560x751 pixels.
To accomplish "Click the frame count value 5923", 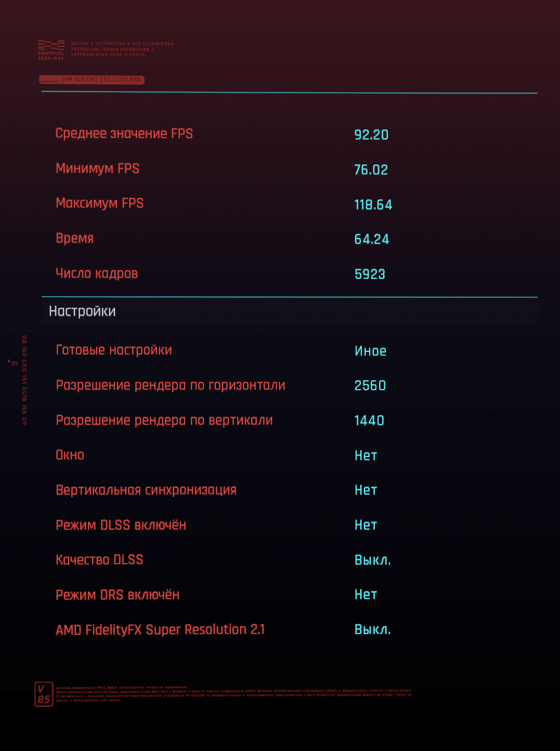I will 370,274.
